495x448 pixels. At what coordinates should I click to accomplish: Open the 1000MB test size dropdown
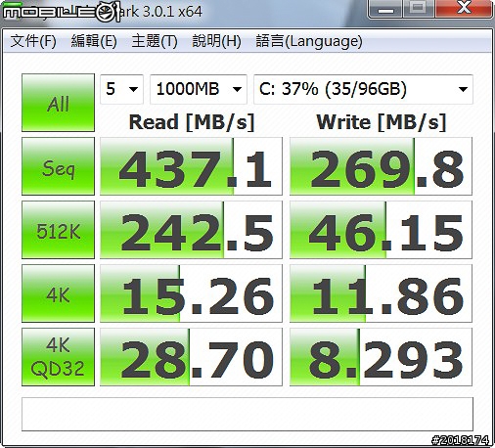coord(199,89)
